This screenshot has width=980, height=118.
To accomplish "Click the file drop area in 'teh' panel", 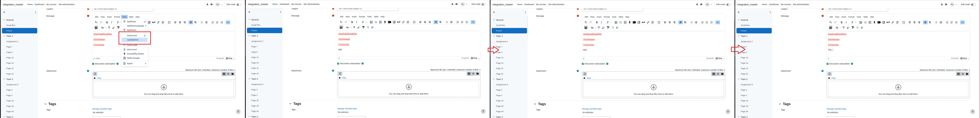I will [x=409, y=89].
